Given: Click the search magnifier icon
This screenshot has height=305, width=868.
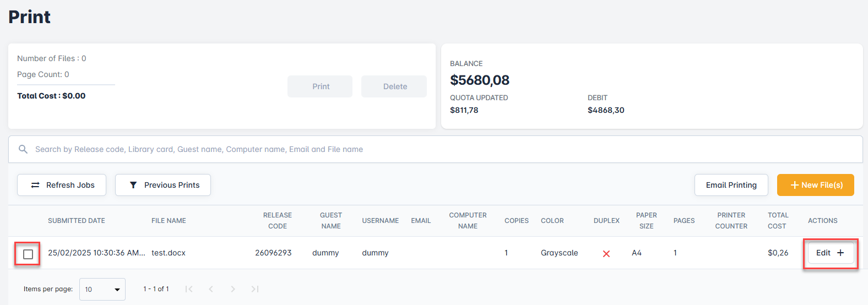Looking at the screenshot, I should point(23,149).
